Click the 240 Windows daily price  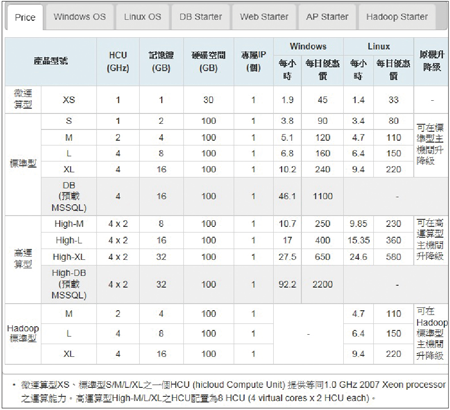click(x=323, y=169)
